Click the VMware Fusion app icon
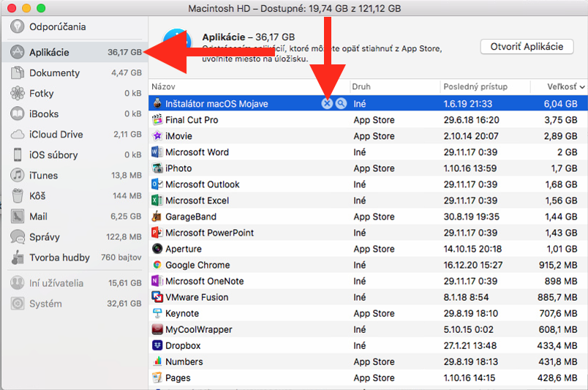 coord(157,297)
